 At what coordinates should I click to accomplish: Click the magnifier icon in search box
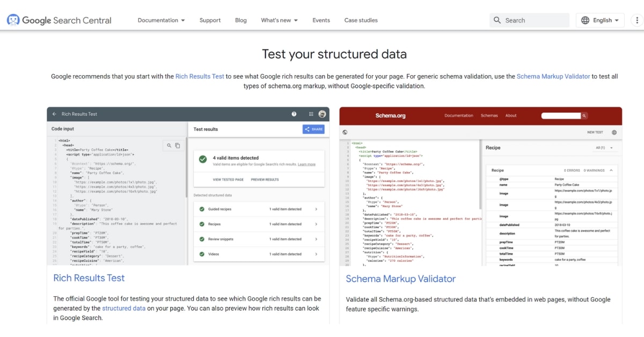pyautogui.click(x=497, y=20)
